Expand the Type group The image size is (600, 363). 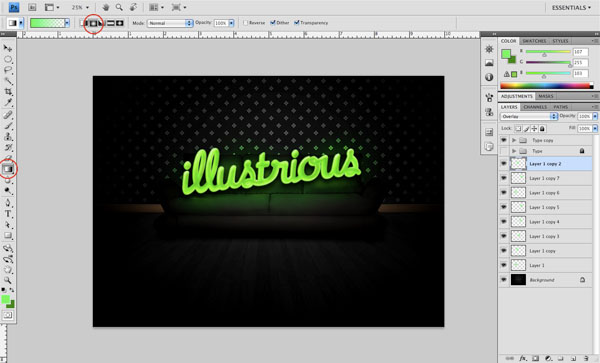(514, 151)
